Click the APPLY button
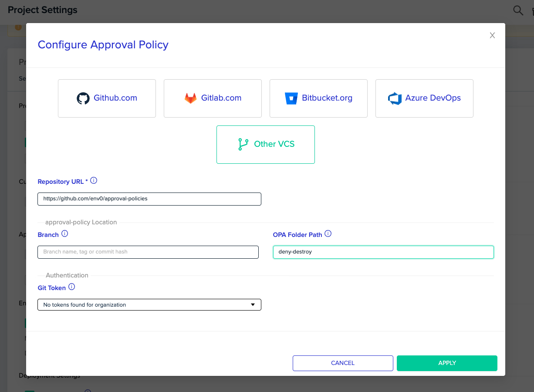 coord(447,363)
